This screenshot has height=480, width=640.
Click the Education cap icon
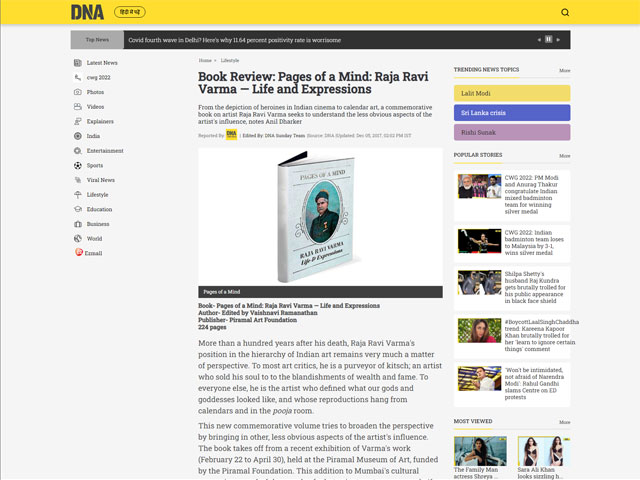pos(78,209)
